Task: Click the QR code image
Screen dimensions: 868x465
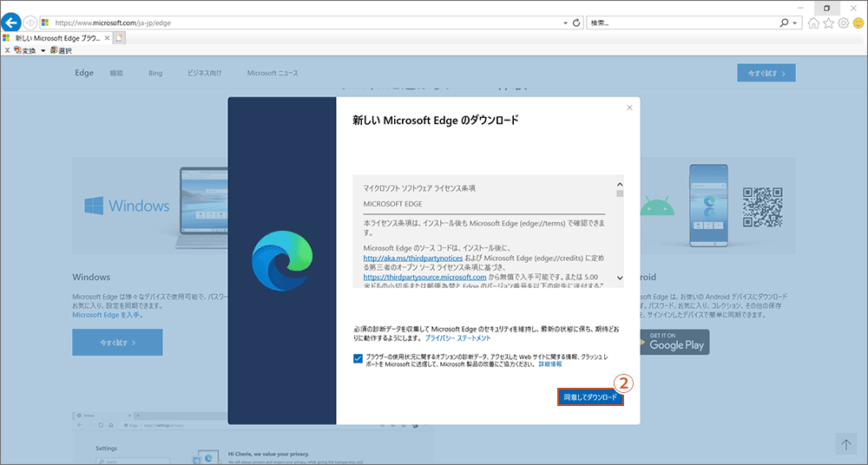Action: click(763, 207)
